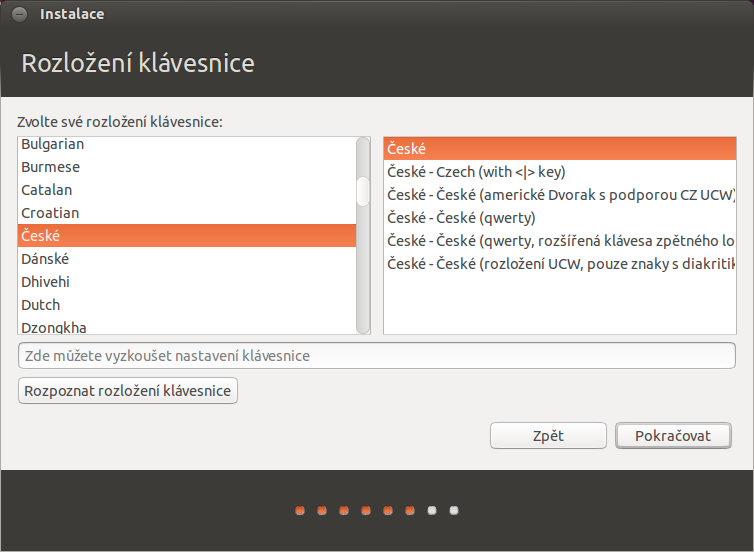Select Dhivehi layout entry
Image resolution: width=754 pixels, height=552 pixels.
click(x=187, y=282)
